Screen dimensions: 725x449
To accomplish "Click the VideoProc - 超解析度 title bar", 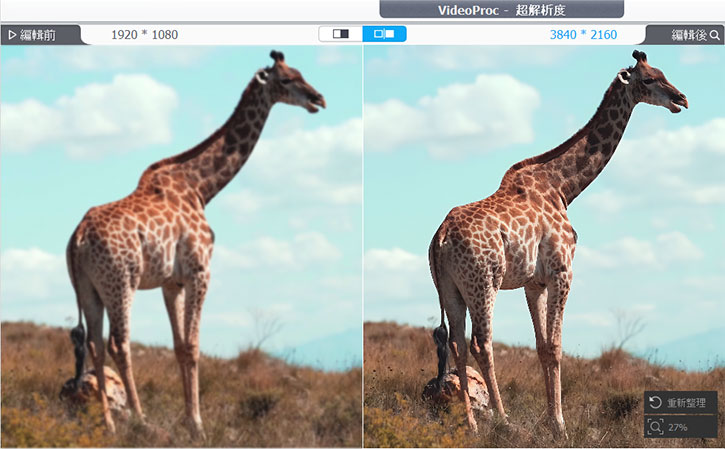I will pos(501,10).
